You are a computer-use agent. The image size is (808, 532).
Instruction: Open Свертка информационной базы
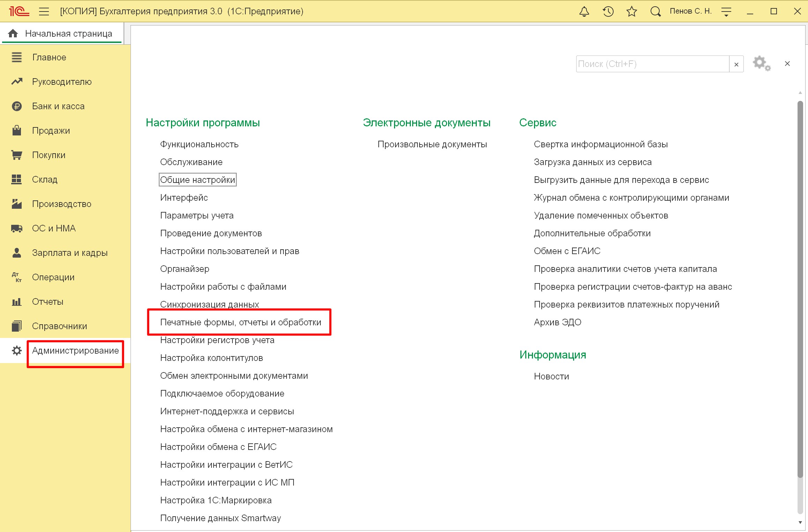tap(601, 144)
